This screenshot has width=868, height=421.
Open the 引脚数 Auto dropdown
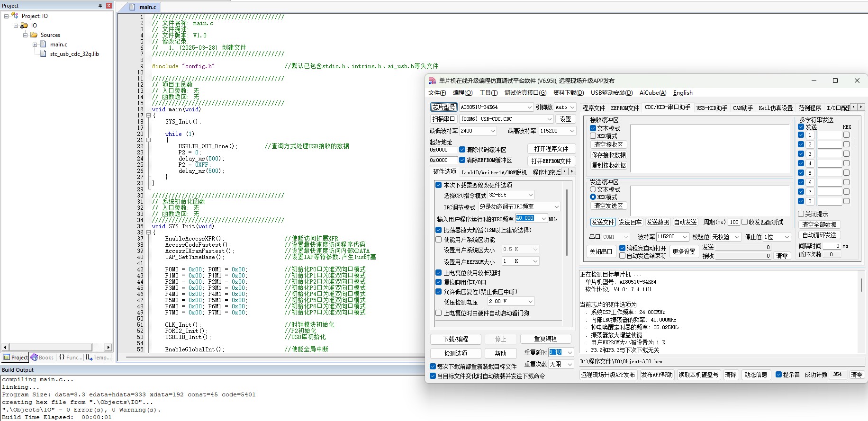click(x=565, y=107)
